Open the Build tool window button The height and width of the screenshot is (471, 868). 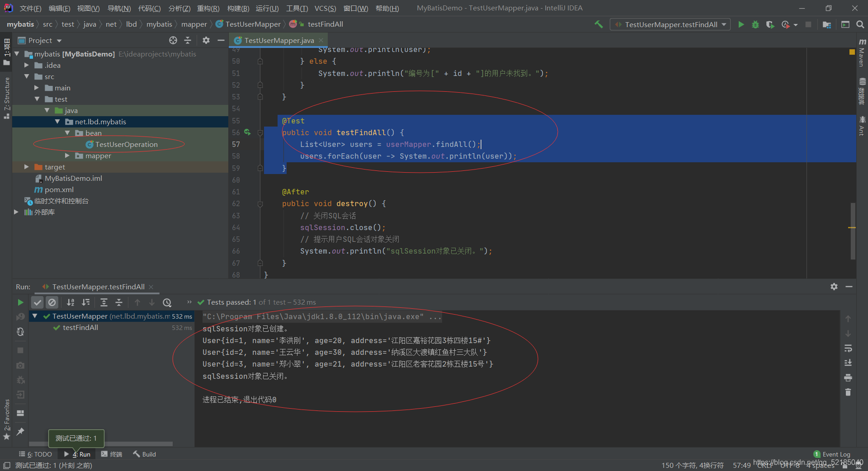(x=144, y=454)
